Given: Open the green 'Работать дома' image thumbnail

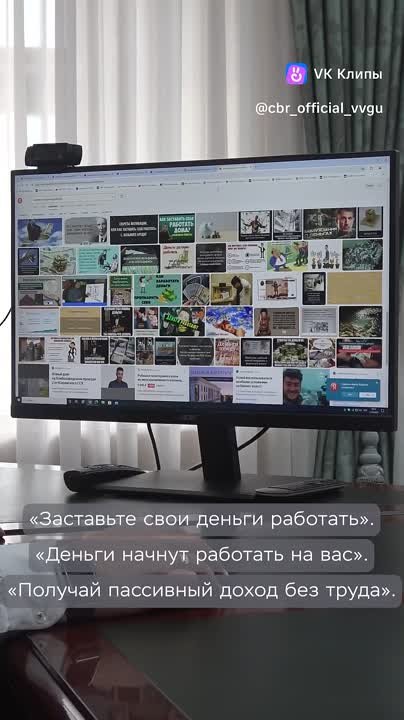Looking at the screenshot, I should pyautogui.click(x=177, y=228).
